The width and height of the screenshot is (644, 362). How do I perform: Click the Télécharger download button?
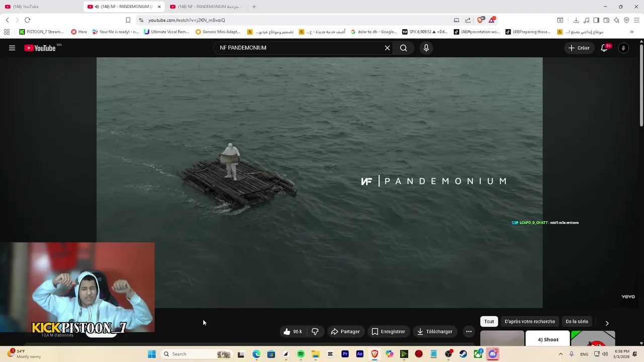(435, 331)
